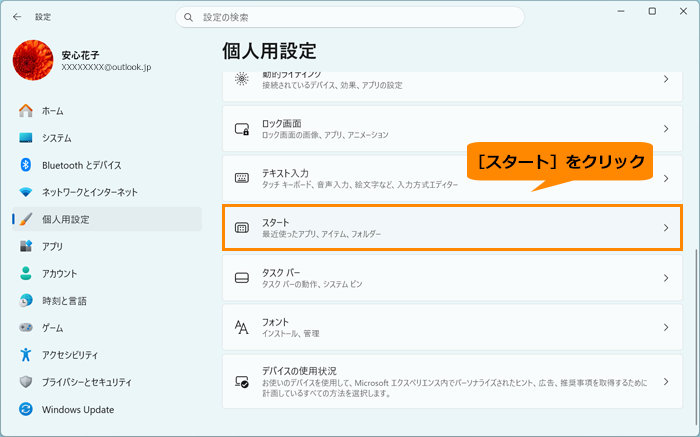
Task: Open テキスト入力 settings row
Action: pyautogui.click(x=452, y=178)
